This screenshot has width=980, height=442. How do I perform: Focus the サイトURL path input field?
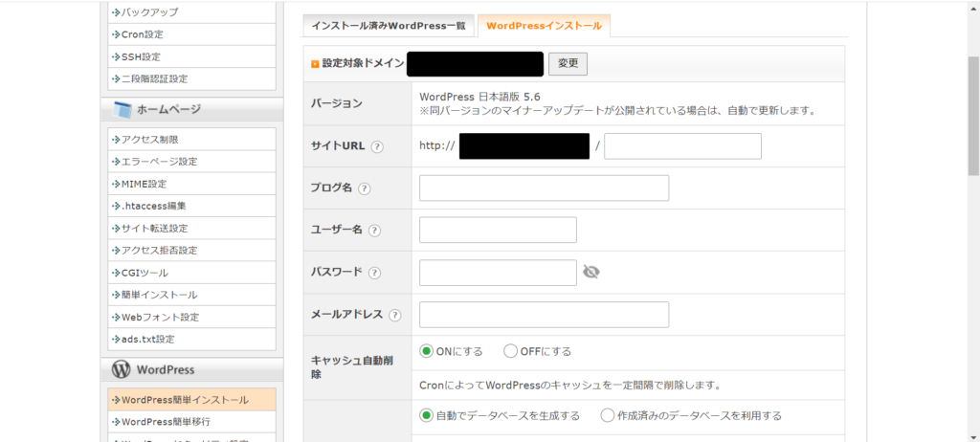682,146
